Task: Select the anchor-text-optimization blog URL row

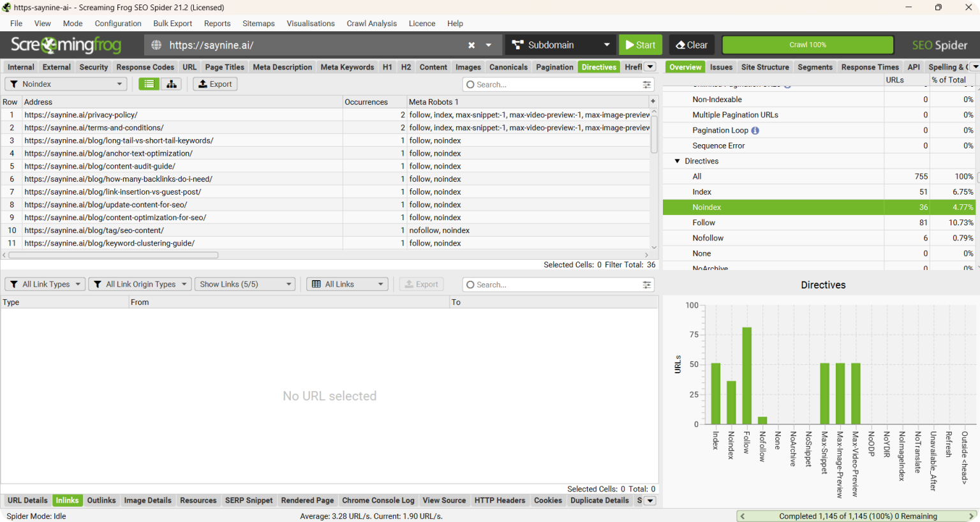Action: point(325,153)
